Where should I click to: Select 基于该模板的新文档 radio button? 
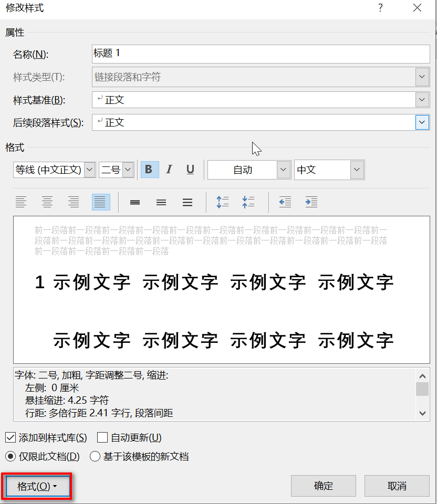tap(95, 456)
